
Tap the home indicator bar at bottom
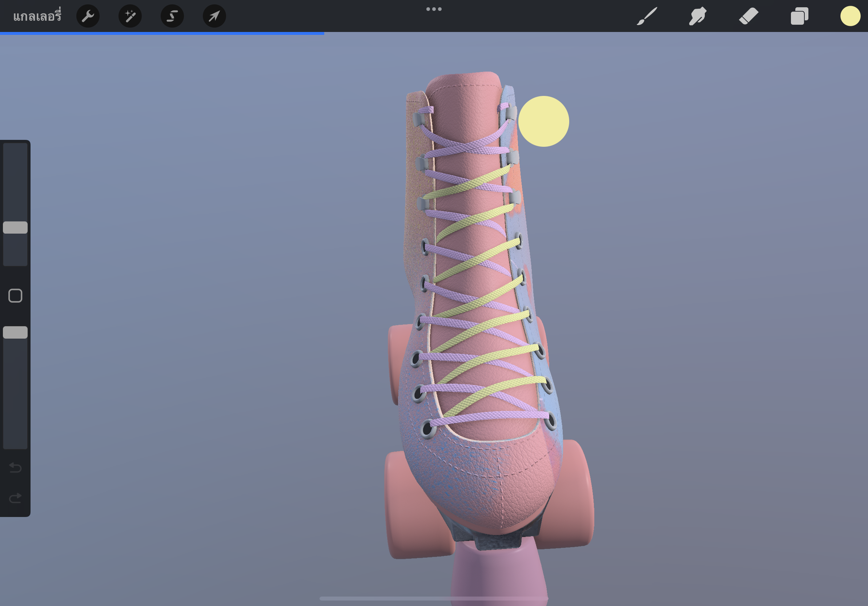(434, 598)
